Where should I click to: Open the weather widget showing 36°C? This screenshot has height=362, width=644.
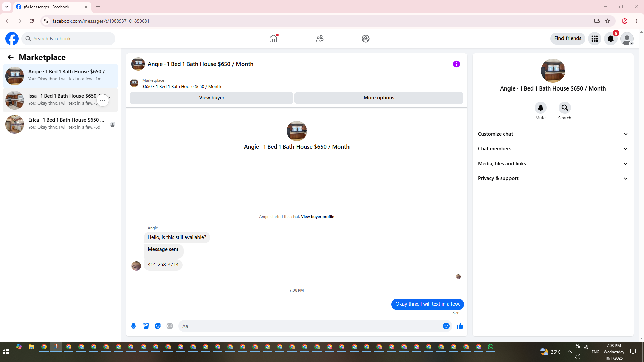(x=551, y=352)
